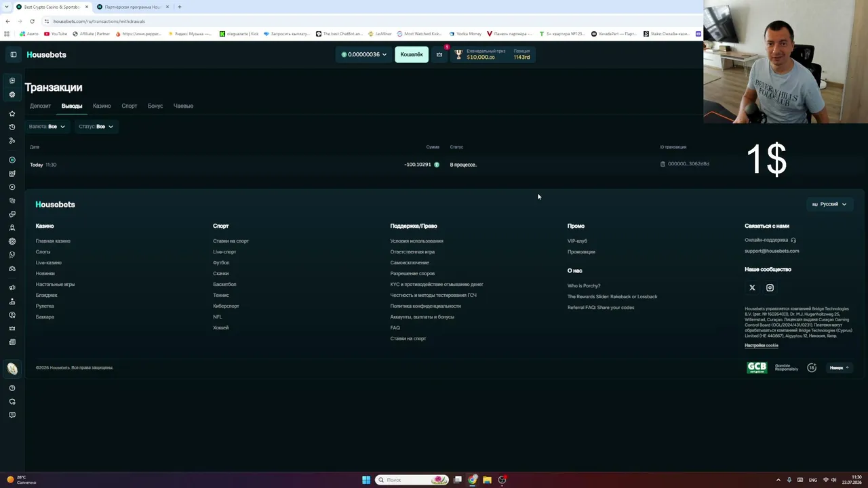Expand the Валюта: Все filter dropdown
This screenshot has height=488, width=868.
point(47,126)
